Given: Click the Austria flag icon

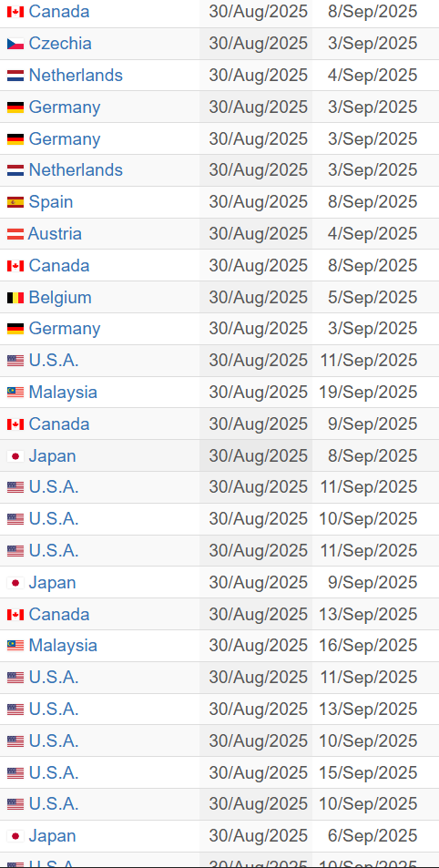Looking at the screenshot, I should pos(15,234).
